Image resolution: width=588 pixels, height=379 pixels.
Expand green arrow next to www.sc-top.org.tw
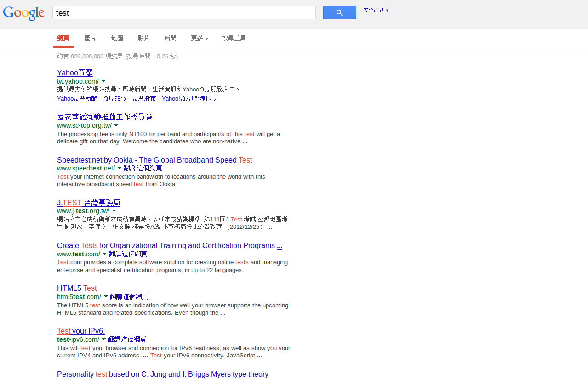tap(116, 125)
